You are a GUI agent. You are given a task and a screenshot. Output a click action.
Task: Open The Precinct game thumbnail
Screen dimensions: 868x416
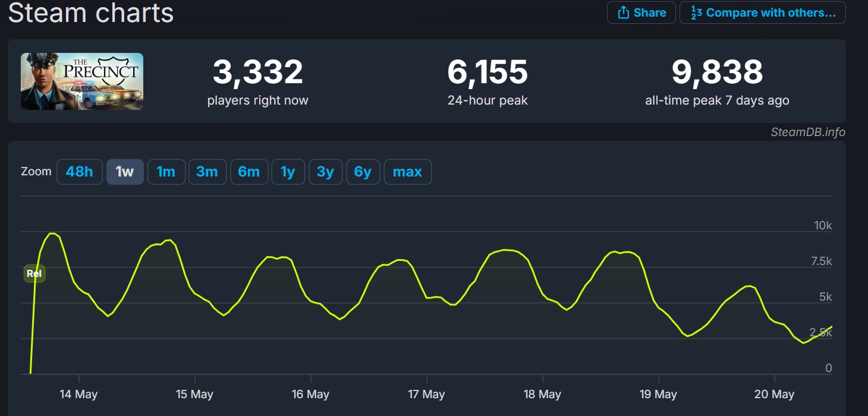tap(82, 81)
